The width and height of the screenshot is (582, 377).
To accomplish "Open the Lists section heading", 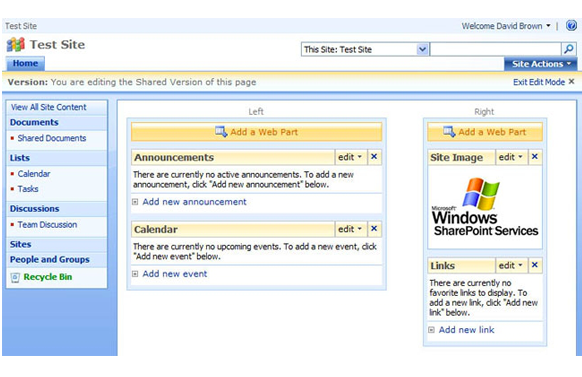I will [20, 158].
